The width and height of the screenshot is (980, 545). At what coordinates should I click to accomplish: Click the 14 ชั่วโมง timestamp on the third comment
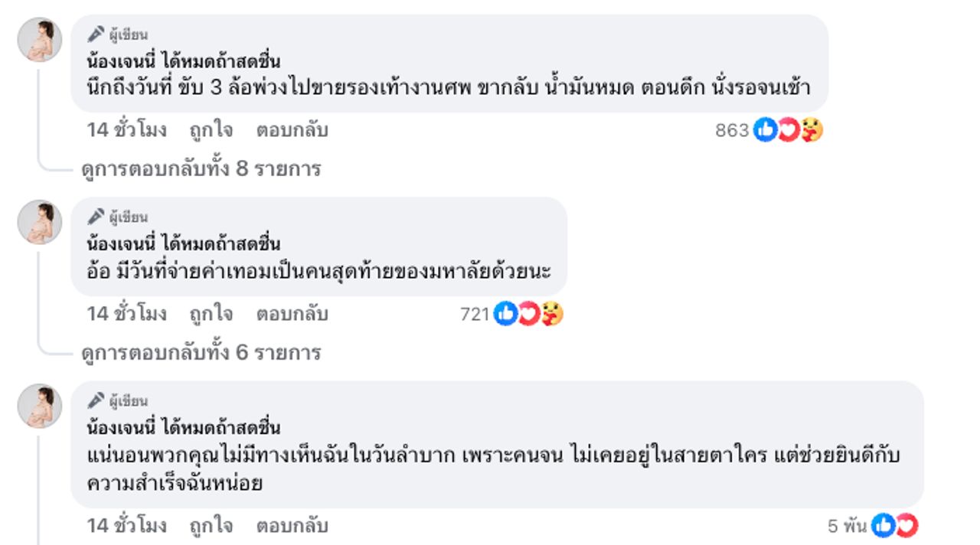pyautogui.click(x=126, y=526)
